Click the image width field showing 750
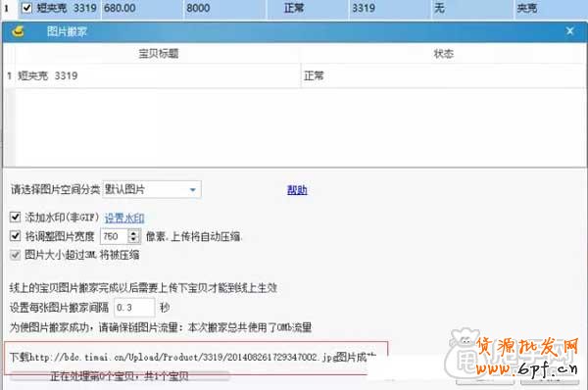 [115, 236]
